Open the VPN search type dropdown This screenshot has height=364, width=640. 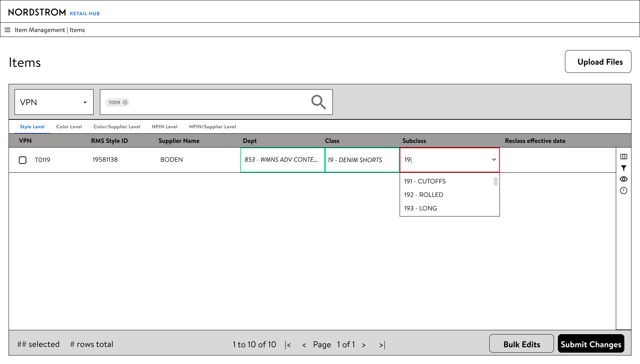pos(54,102)
